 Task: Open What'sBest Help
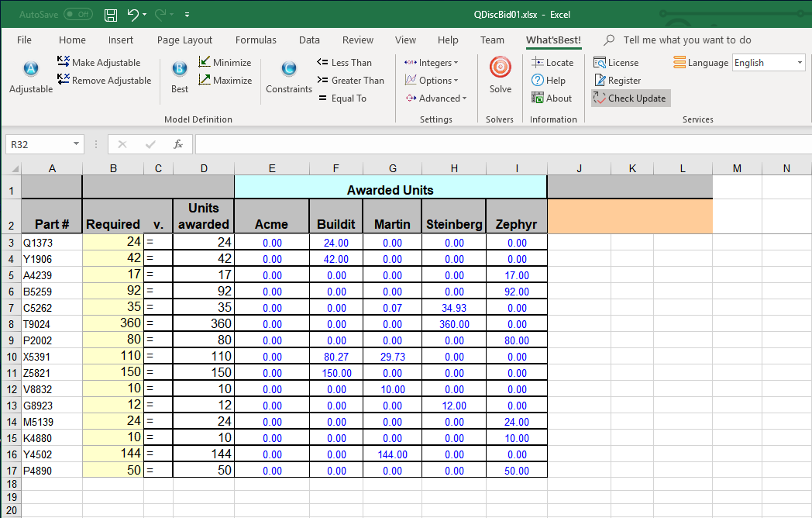[x=549, y=81]
